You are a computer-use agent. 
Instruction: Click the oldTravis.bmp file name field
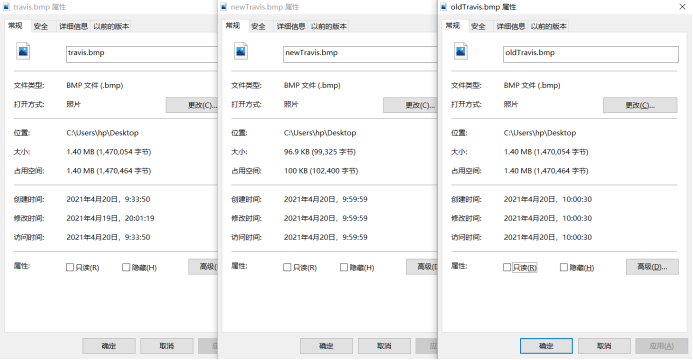[590, 54]
